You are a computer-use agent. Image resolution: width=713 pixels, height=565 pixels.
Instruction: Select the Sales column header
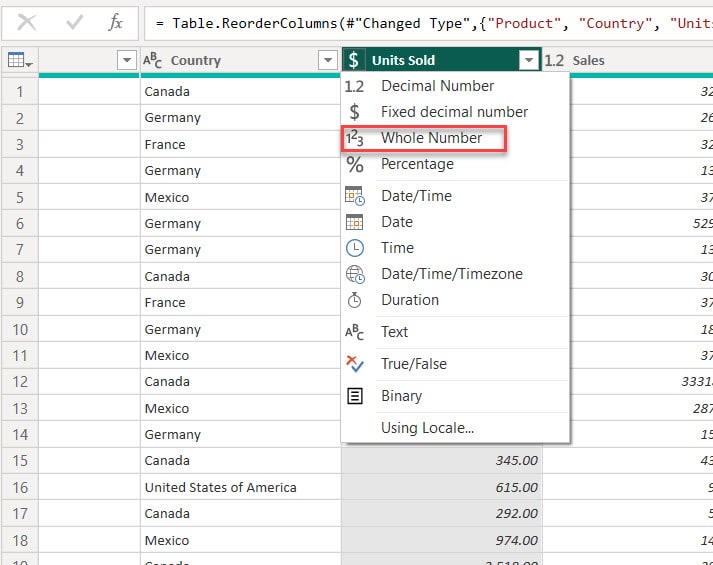628,60
